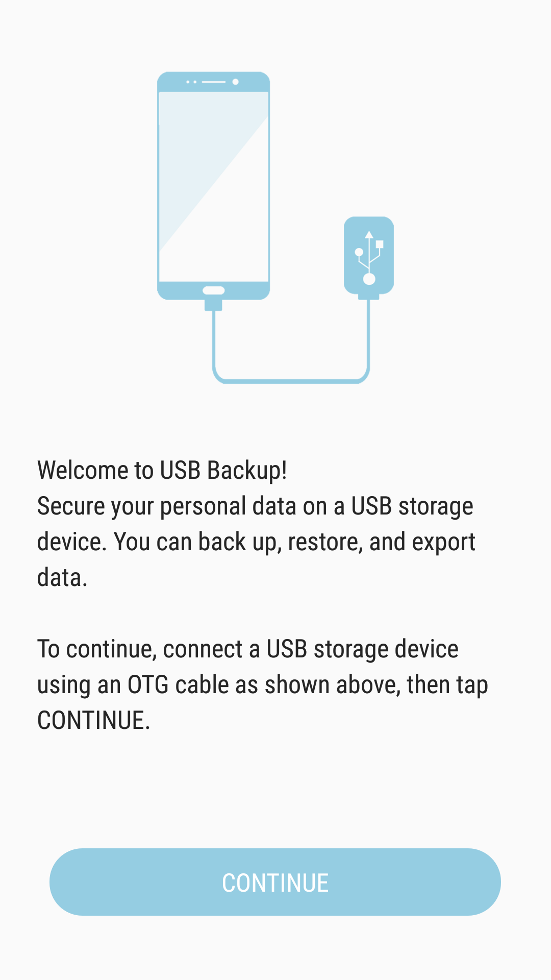The height and width of the screenshot is (980, 551).
Task: Click the horizontal section of the OTG cable
Action: (291, 381)
